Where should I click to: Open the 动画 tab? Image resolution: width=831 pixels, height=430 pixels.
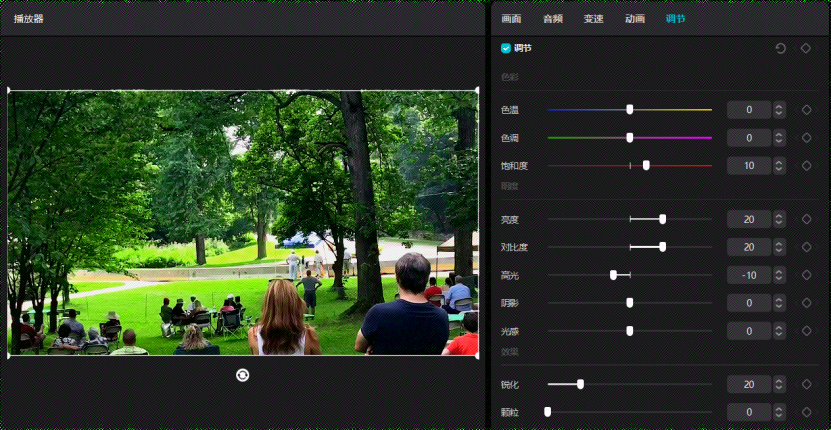635,19
